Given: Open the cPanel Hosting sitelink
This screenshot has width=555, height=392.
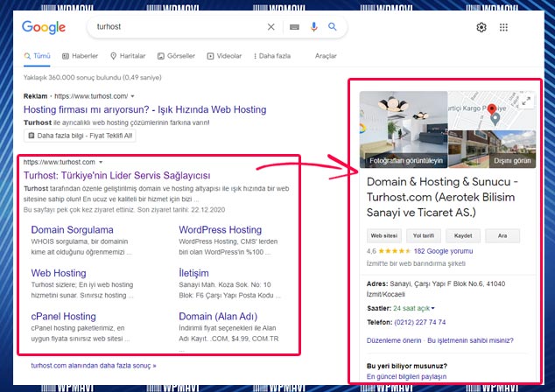Looking at the screenshot, I should point(63,316).
